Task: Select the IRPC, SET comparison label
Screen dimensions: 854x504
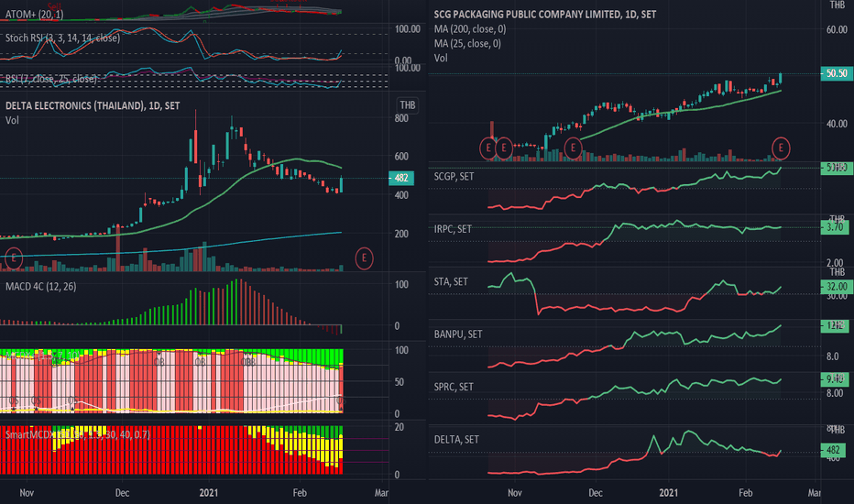Action: 453,229
